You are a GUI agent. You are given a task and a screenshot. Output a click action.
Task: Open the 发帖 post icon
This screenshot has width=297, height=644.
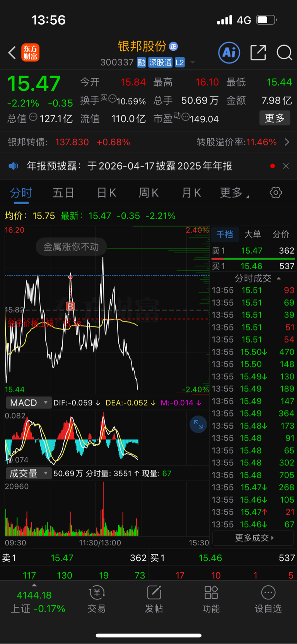point(154,599)
